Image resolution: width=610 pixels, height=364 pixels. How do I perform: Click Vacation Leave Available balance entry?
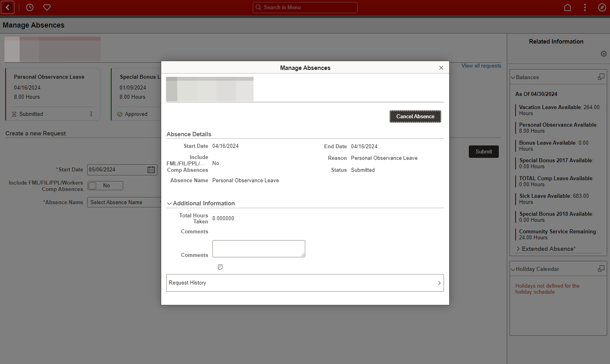pos(559,110)
